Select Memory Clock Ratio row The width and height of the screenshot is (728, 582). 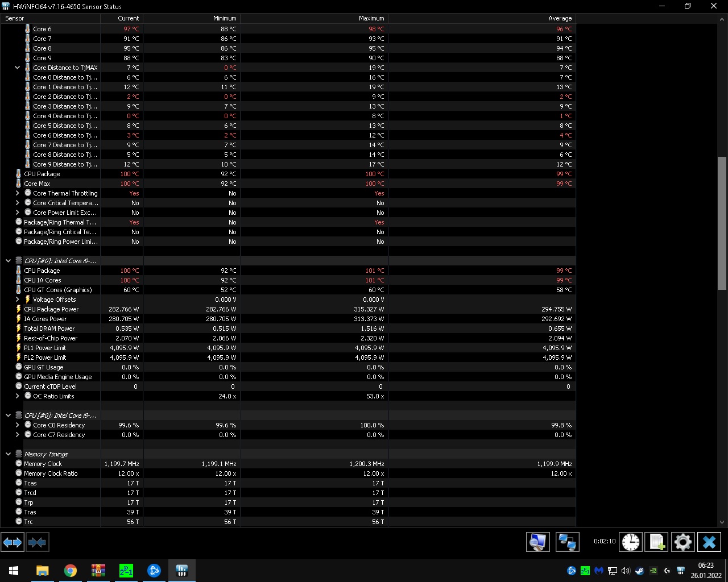point(288,473)
